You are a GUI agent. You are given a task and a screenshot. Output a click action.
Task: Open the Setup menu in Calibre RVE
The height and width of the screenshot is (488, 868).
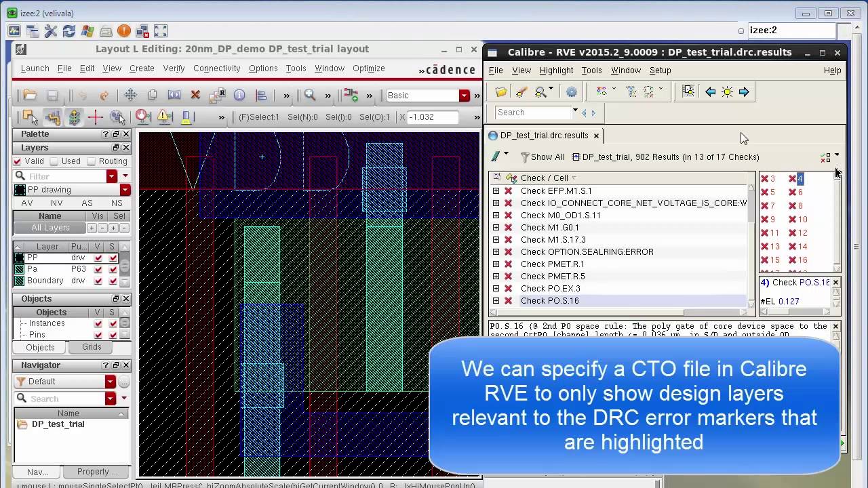pyautogui.click(x=660, y=70)
